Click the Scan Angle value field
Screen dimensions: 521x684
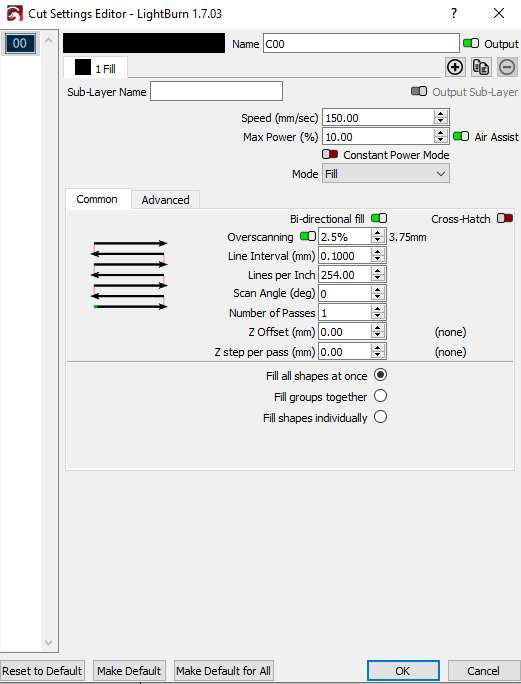coord(345,294)
